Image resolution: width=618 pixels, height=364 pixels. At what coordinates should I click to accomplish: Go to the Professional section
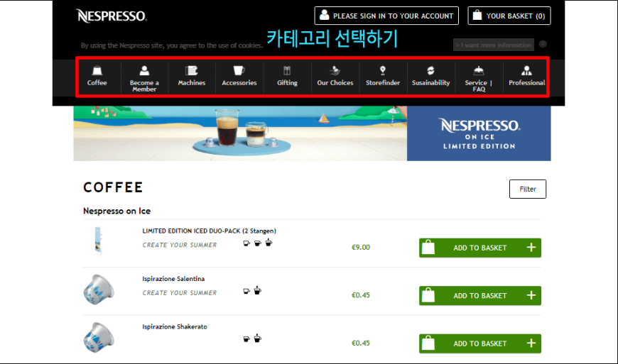526,77
